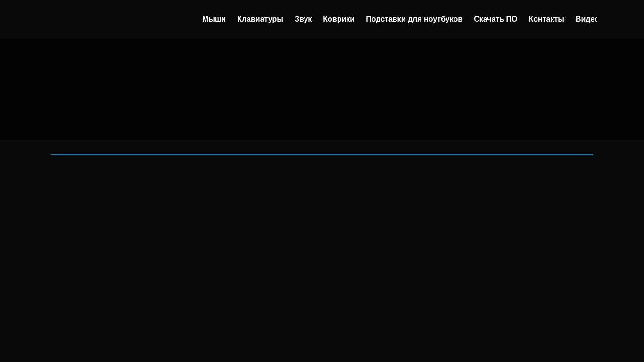The height and width of the screenshot is (362, 644).
Task: Open the Коврики category
Action: (339, 19)
